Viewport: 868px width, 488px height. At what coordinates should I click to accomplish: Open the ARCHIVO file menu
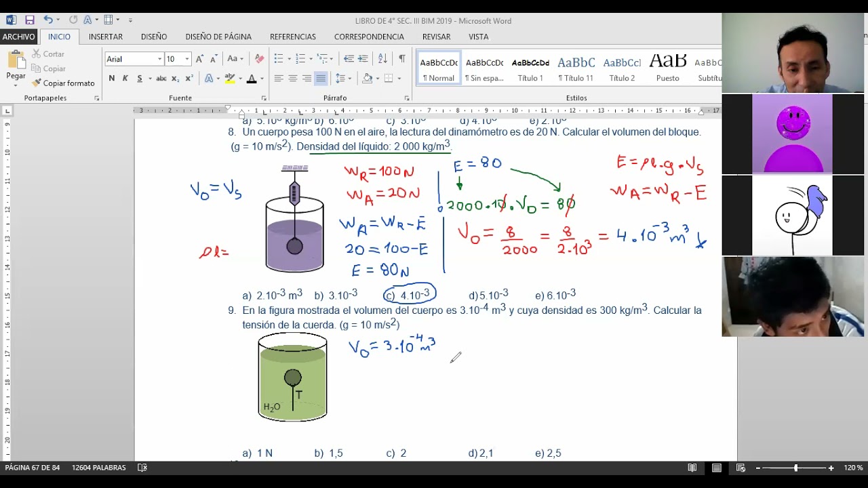[19, 37]
